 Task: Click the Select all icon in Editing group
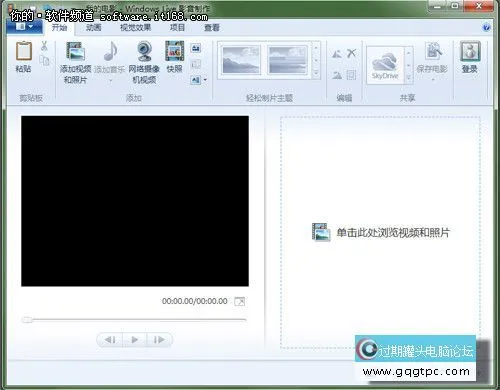point(351,75)
